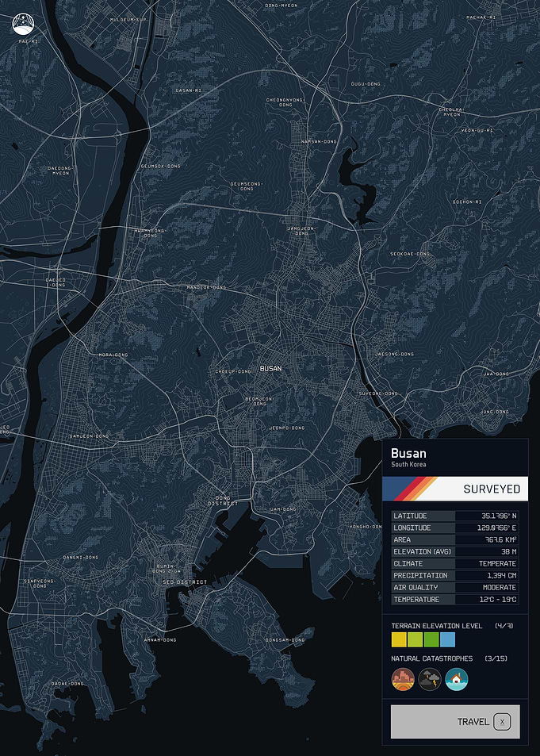
Task: Click the Busan title in the info panel
Action: click(408, 453)
